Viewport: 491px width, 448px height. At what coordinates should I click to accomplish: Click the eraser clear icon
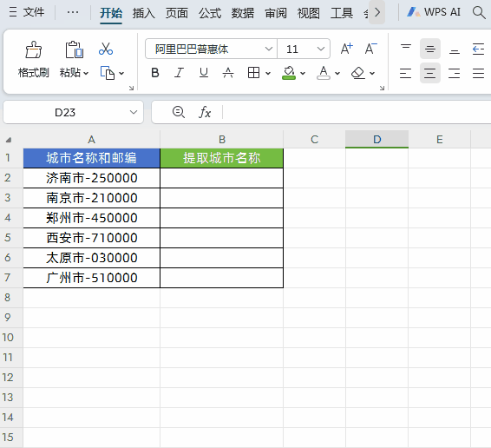pos(358,73)
